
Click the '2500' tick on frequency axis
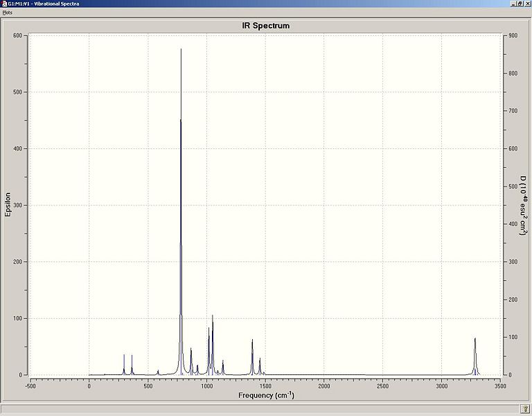point(382,386)
